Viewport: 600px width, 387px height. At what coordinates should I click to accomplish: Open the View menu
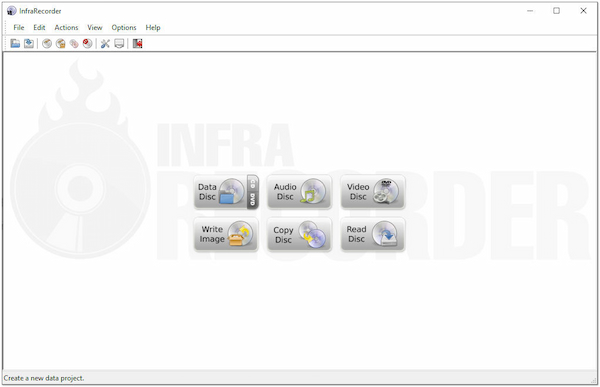click(95, 28)
